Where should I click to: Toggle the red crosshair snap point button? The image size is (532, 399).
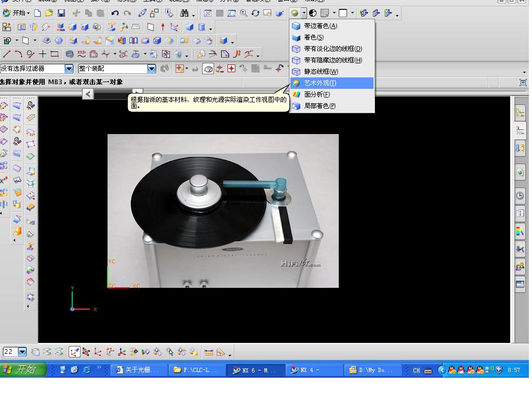tap(231, 69)
